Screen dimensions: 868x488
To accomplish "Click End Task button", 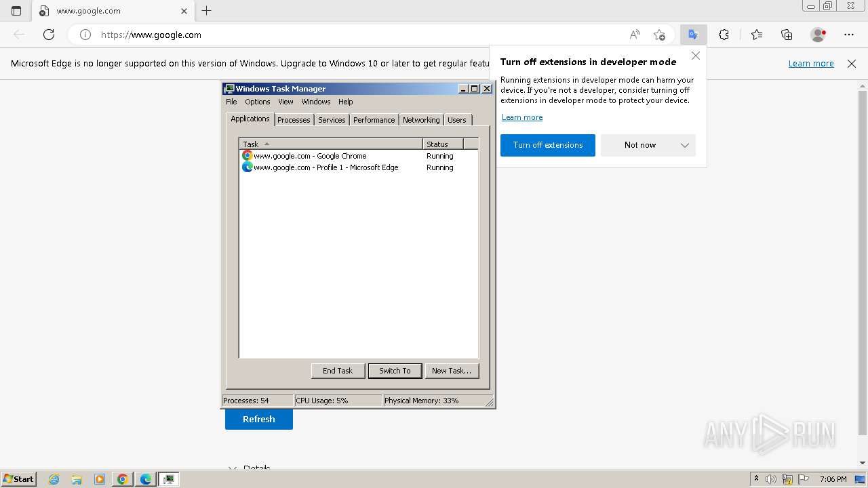I will tap(338, 371).
